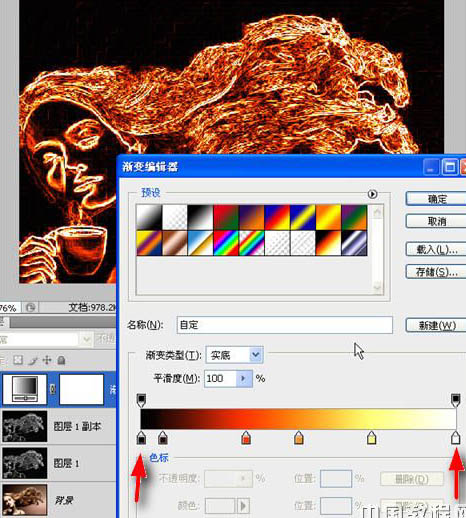Image resolution: width=466 pixels, height=518 pixels.
Task: Select the orange color stop
Action: [299, 438]
